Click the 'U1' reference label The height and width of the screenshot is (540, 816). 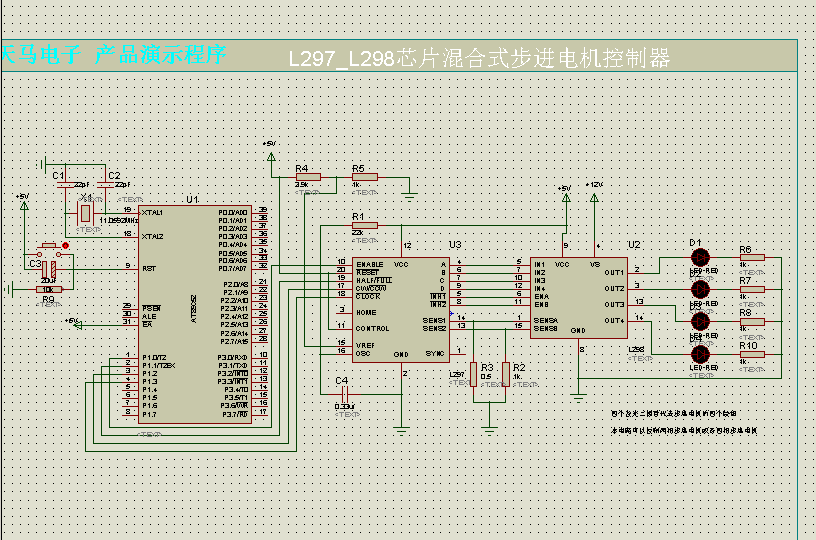[x=192, y=199]
